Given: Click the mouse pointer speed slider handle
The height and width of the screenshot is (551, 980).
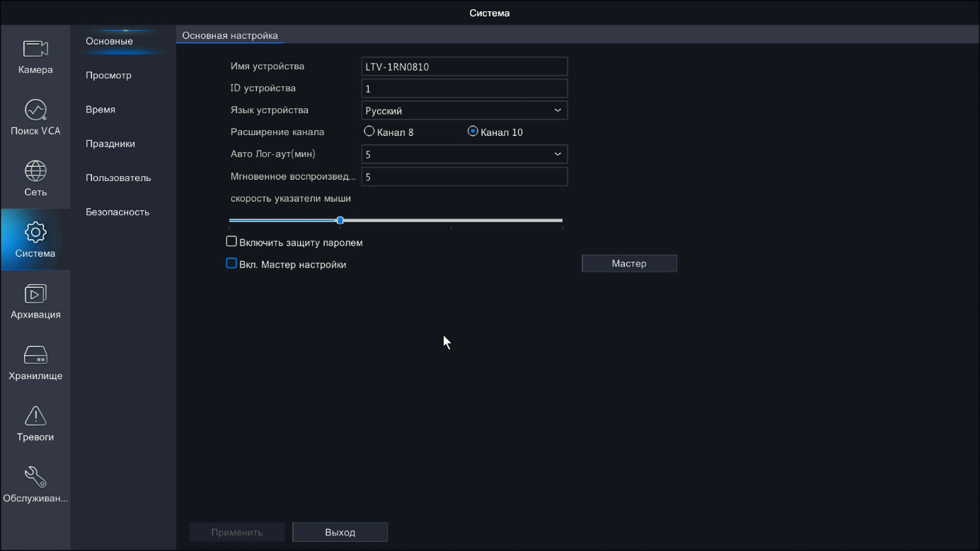Looking at the screenshot, I should pyautogui.click(x=340, y=221).
